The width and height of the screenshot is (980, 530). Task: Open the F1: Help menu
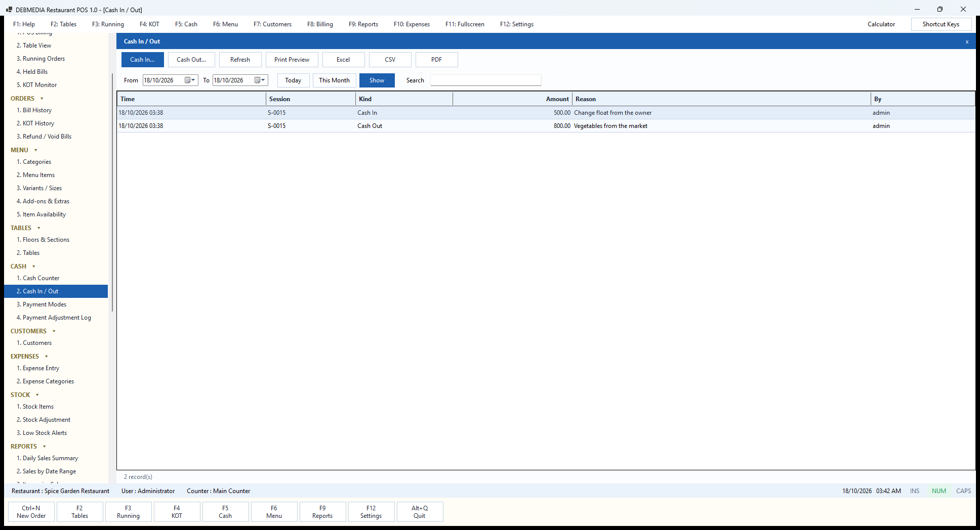[x=24, y=24]
